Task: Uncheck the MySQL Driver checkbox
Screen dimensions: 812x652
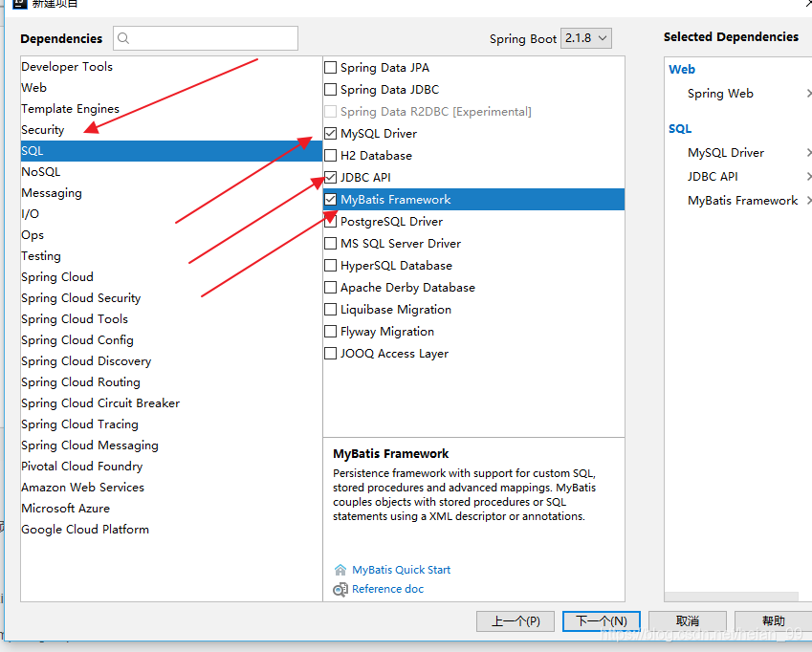Action: click(331, 134)
